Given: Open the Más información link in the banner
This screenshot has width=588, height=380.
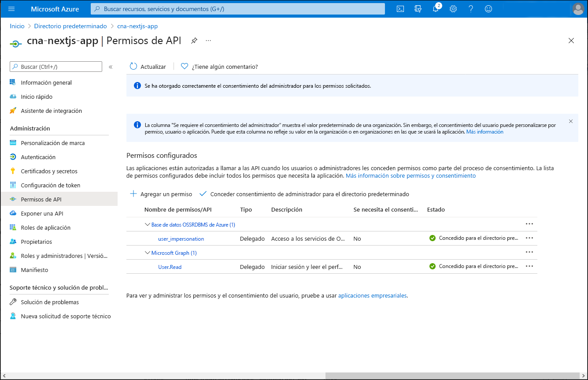Looking at the screenshot, I should pyautogui.click(x=484, y=132).
